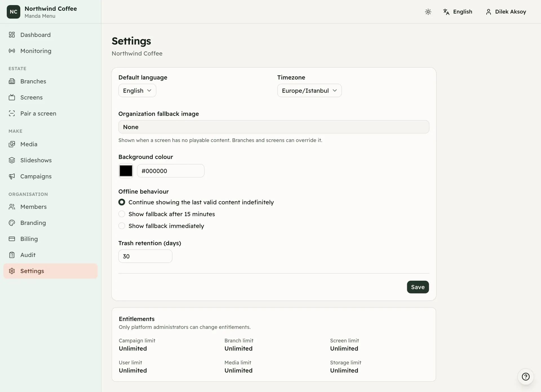Click the Pair a screen scan icon
The height and width of the screenshot is (392, 541).
coord(12,113)
